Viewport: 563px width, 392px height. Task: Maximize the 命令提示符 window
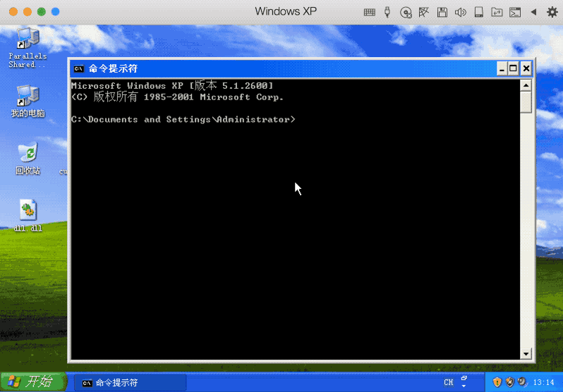[x=514, y=68]
